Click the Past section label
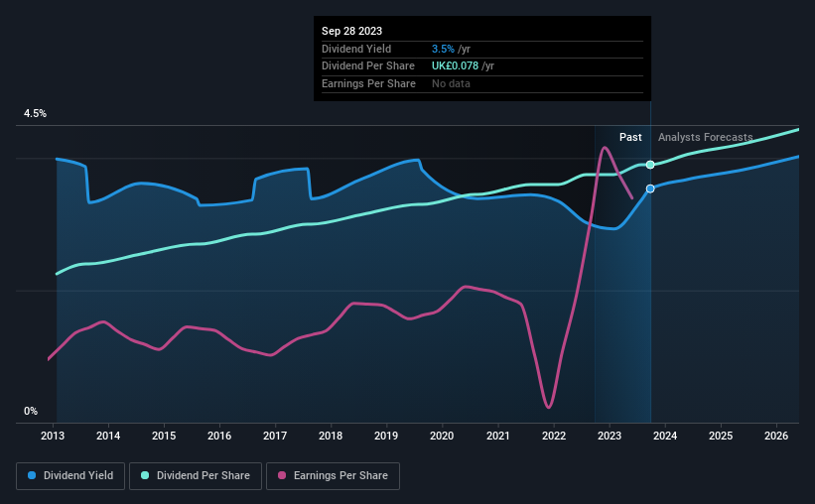This screenshot has width=815, height=504. [630, 137]
